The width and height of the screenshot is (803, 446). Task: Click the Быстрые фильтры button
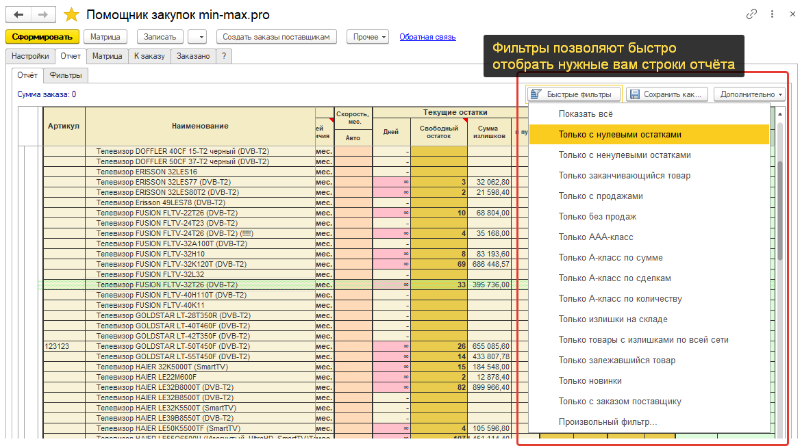[x=574, y=94]
